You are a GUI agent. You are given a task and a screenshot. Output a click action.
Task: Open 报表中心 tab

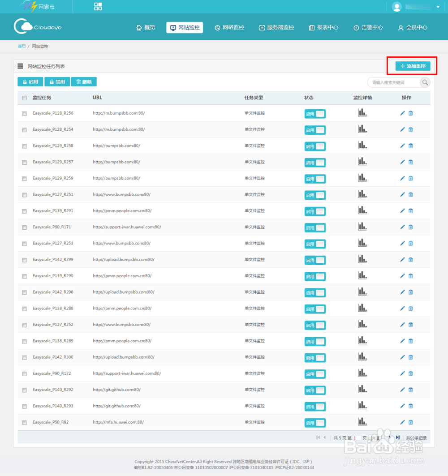(x=324, y=28)
